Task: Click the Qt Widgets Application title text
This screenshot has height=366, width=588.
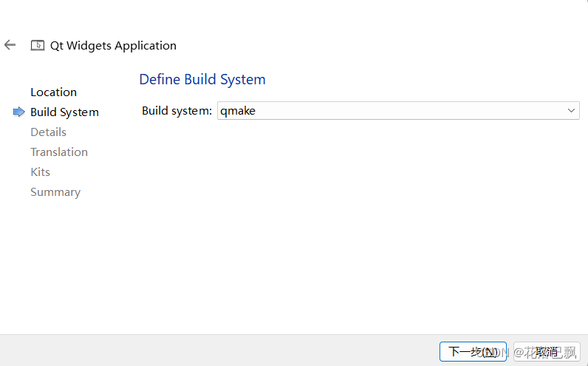Action: (x=113, y=45)
